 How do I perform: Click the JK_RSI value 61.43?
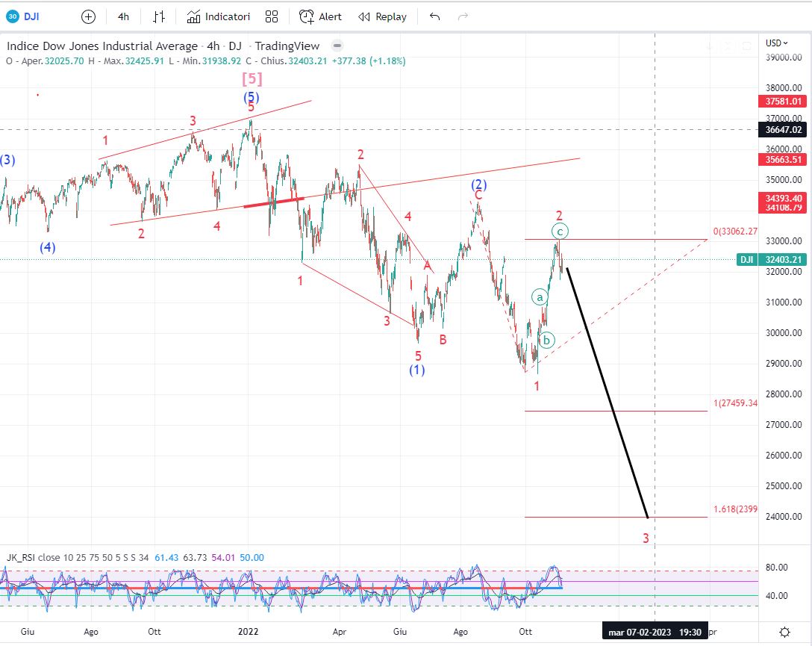pyautogui.click(x=166, y=558)
